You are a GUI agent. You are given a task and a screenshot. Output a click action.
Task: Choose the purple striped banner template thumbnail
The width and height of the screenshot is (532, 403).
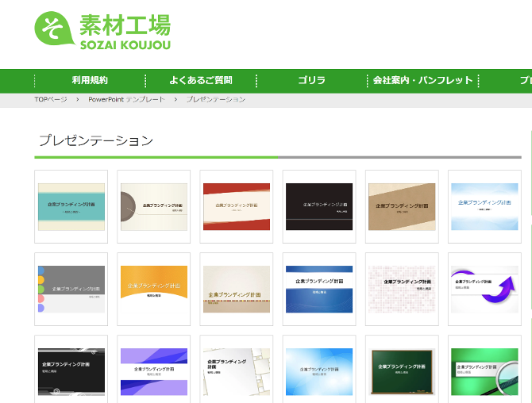point(154,371)
